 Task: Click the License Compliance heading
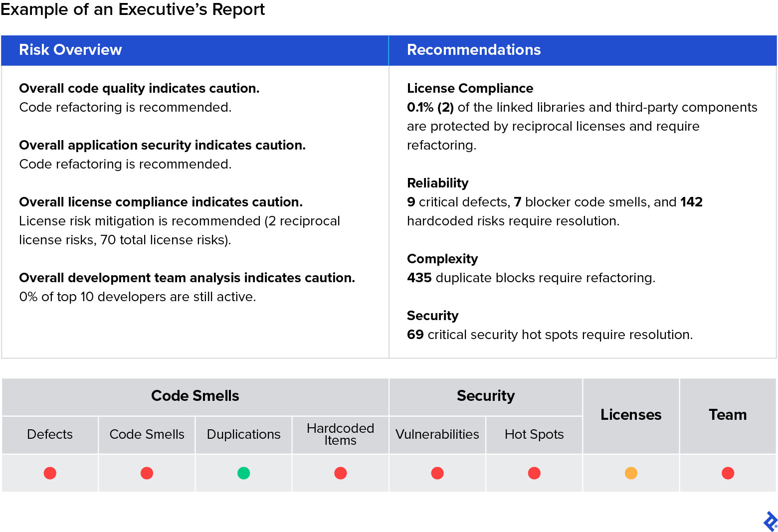[x=470, y=88]
